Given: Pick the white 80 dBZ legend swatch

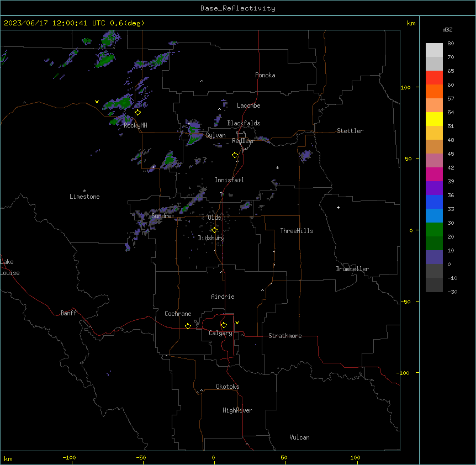Looking at the screenshot, I should (x=434, y=50).
